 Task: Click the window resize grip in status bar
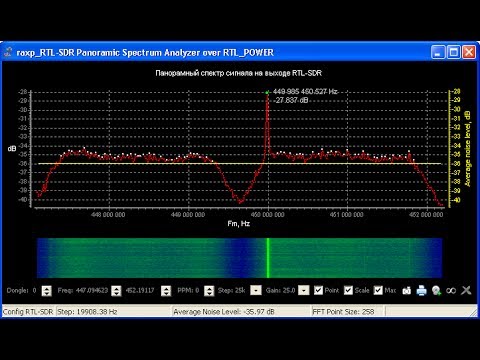[474, 313]
